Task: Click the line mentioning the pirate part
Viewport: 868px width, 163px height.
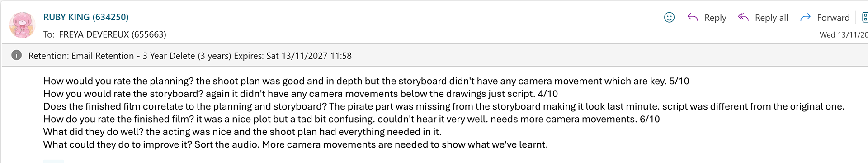Action: tap(444, 106)
